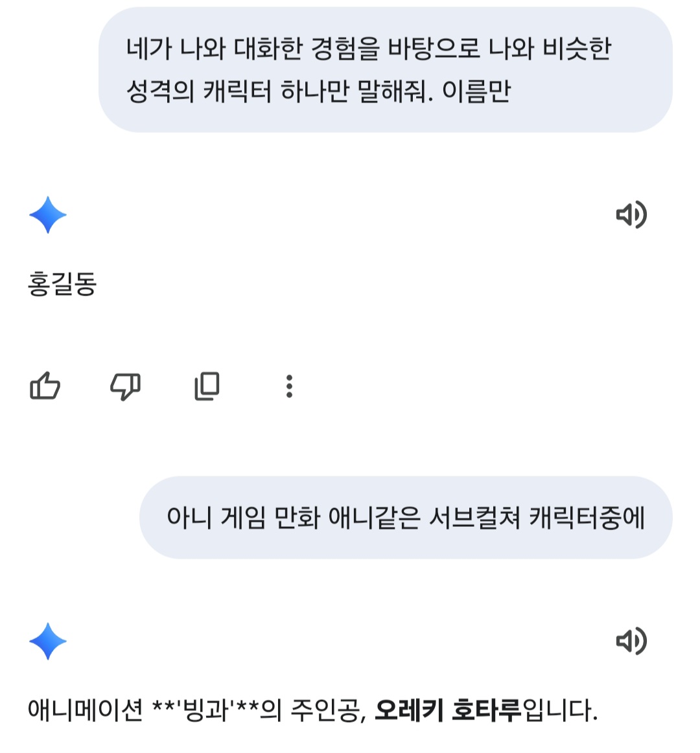Tap the bold 오레키 호타루 name
Image resolution: width=700 pixels, height=753 pixels.
(x=448, y=710)
